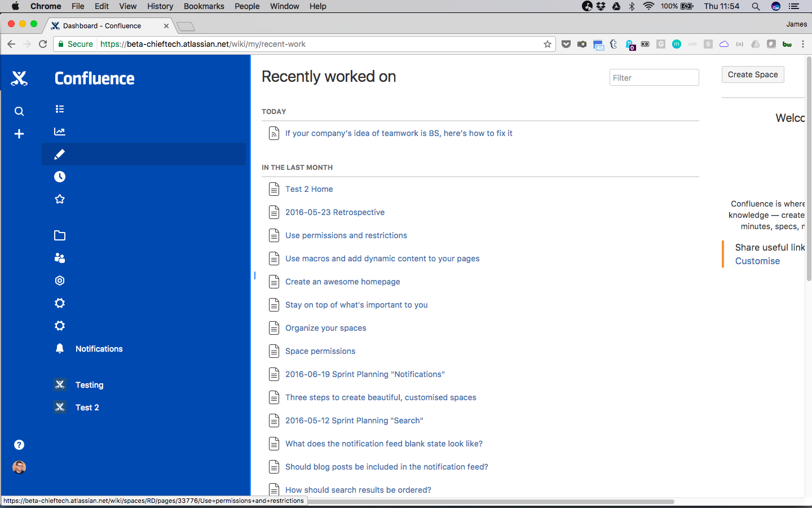The image size is (812, 508).
Task: Open the user profile avatar
Action: 19,467
